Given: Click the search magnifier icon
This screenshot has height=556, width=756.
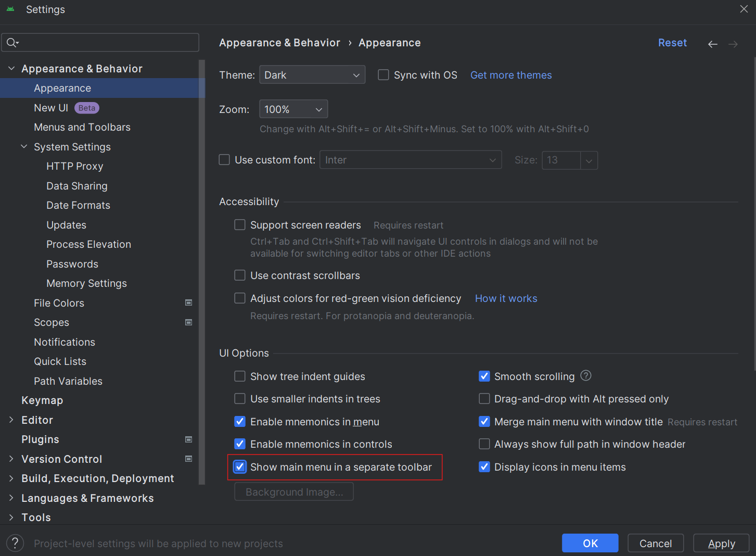Looking at the screenshot, I should click(x=12, y=43).
